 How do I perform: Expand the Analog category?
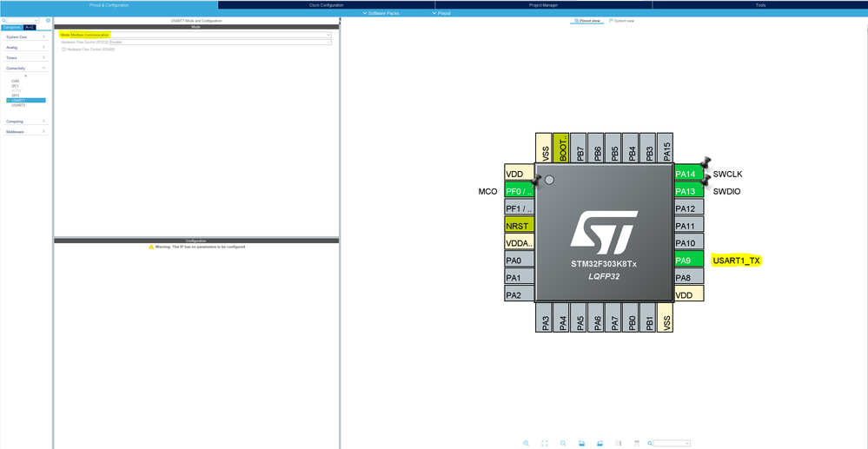25,48
